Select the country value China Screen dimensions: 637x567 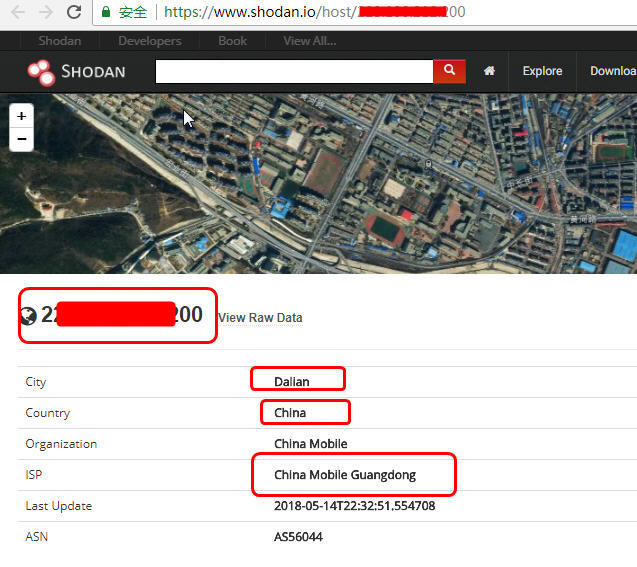(x=290, y=413)
